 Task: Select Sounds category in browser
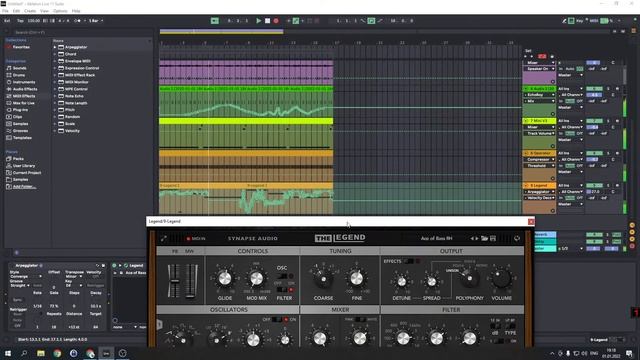[19, 68]
